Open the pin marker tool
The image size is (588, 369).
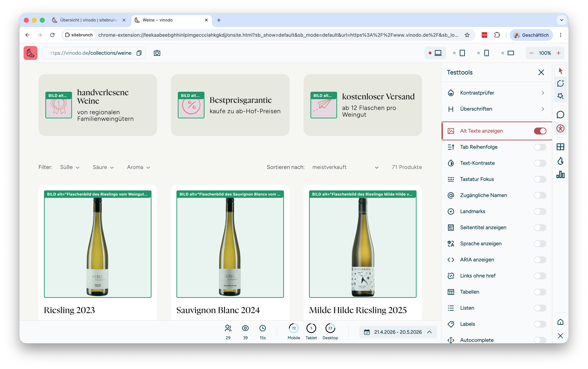pos(560,96)
